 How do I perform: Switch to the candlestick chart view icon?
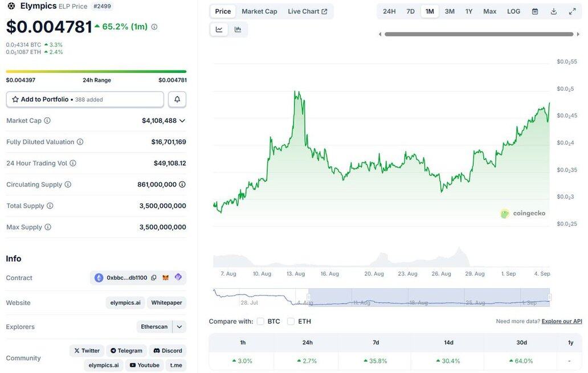238,30
